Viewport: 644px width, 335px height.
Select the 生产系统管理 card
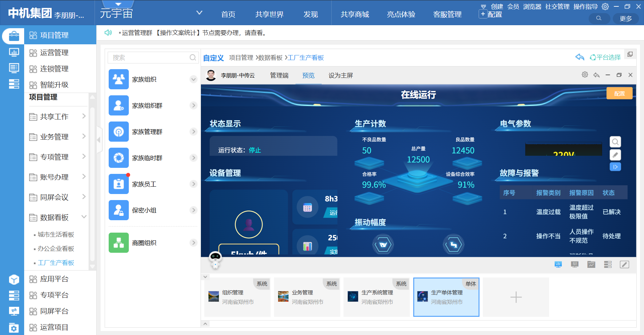pos(376,297)
